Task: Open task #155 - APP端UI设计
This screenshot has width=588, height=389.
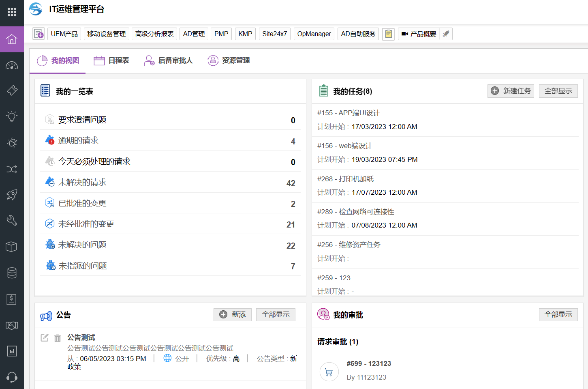Action: pyautogui.click(x=349, y=113)
